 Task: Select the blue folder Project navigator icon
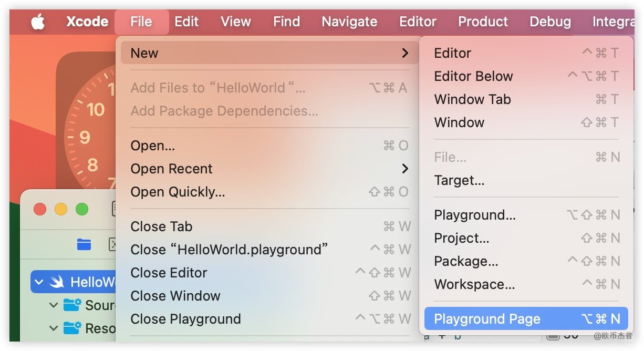pos(84,244)
